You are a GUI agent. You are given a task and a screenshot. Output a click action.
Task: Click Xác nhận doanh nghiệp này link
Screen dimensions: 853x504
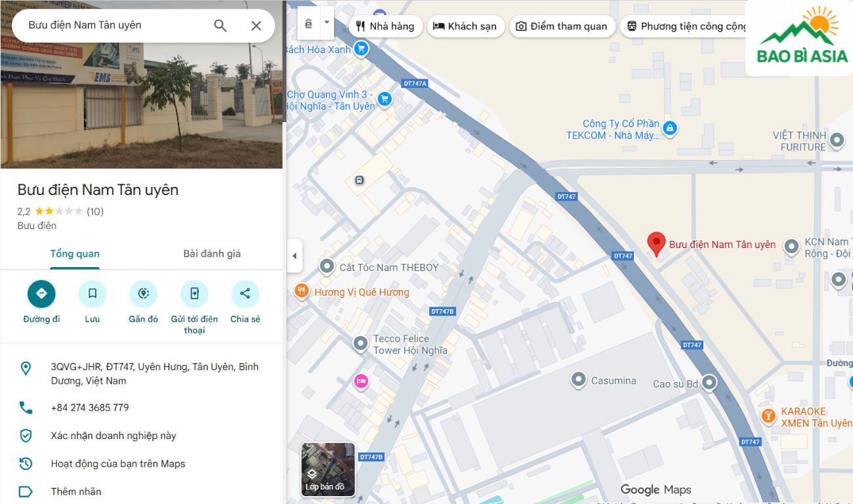pos(114,436)
